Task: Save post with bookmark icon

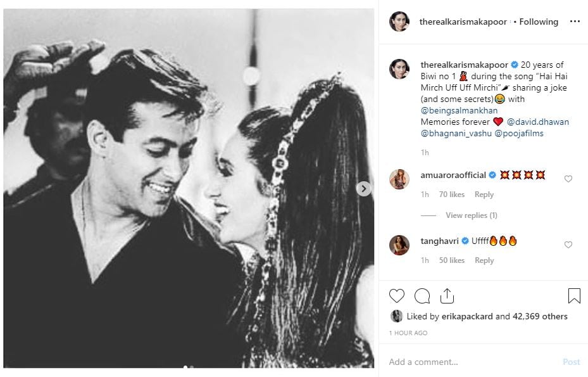Action: [x=573, y=296]
